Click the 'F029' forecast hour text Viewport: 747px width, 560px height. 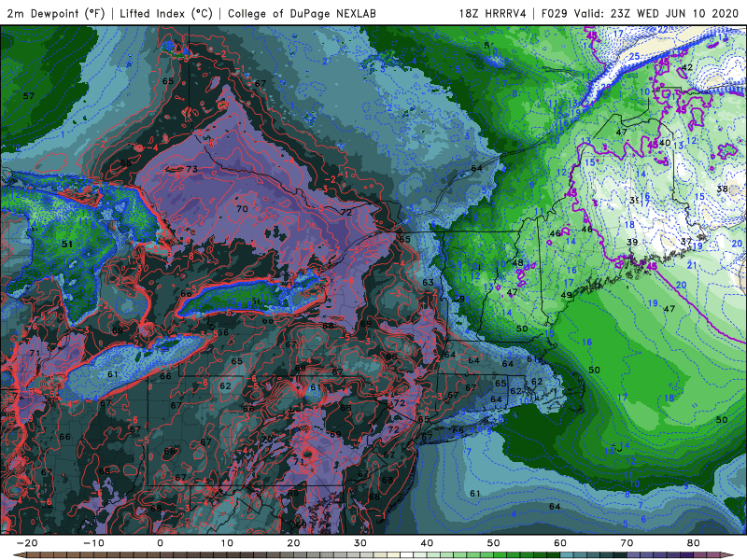555,13
